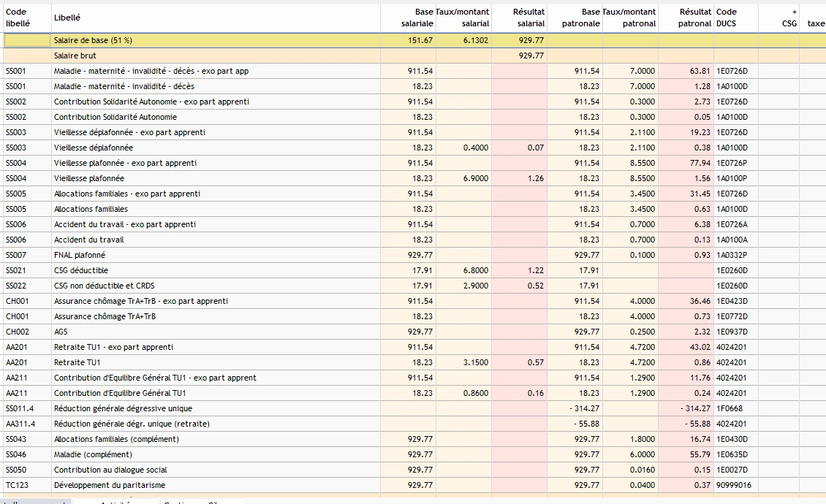This screenshot has width=826, height=504.
Task: Select the FNAL plafonné row
Action: click(x=80, y=255)
